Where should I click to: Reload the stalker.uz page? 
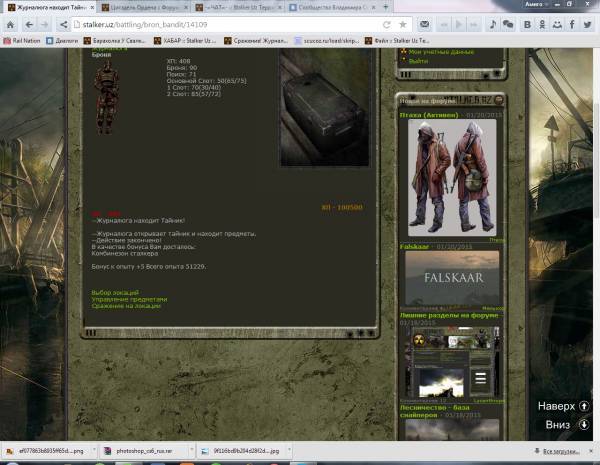point(386,25)
